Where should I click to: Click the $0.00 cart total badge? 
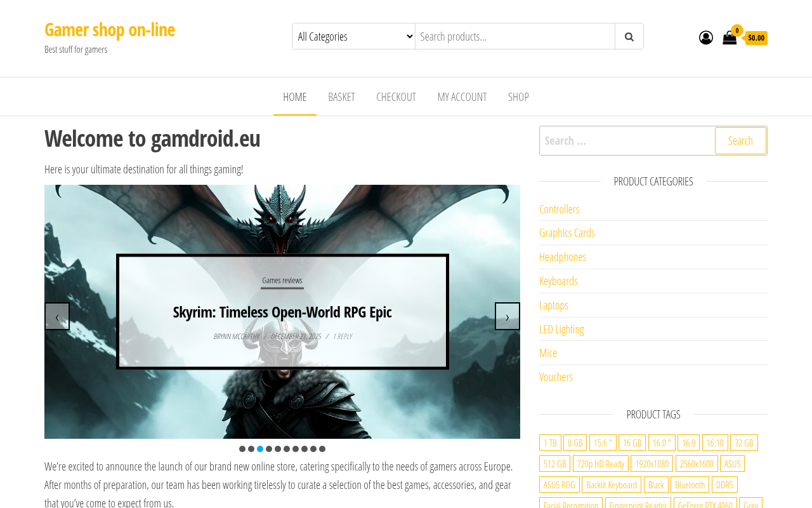point(756,38)
